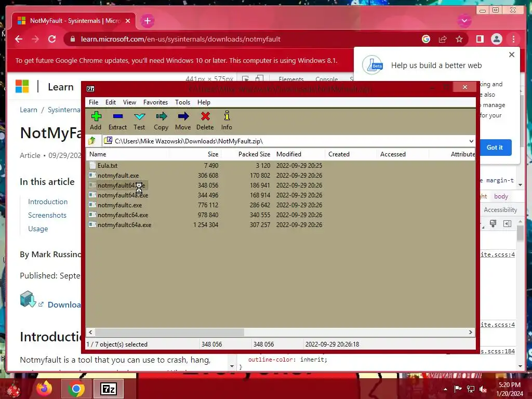Jump to the Introduction section link
This screenshot has width=532, height=399.
pos(48,202)
